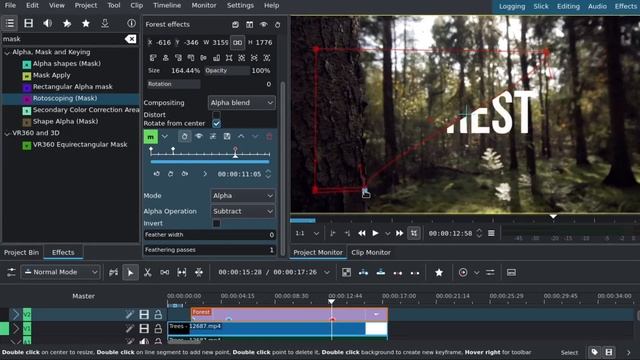Show audio effects filter icon
This screenshot has height=360, width=640.
click(x=47, y=23)
